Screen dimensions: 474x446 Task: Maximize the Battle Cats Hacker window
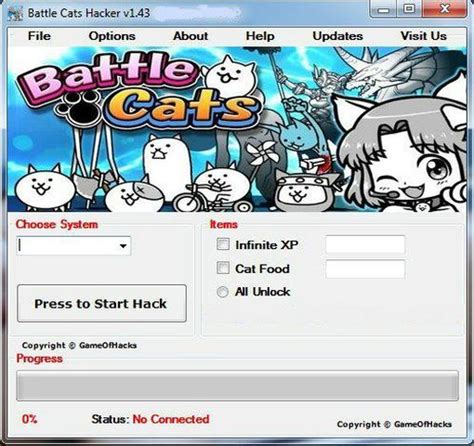pos(410,9)
